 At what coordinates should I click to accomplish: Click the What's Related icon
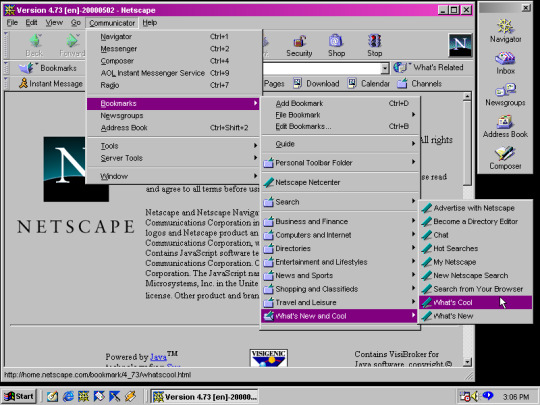pos(400,68)
